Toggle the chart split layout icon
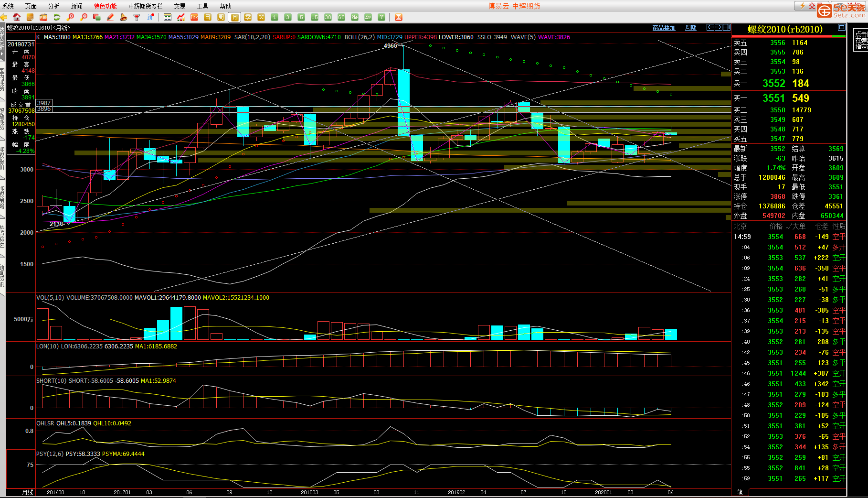Screen dimensions: 868x498 [726, 27]
